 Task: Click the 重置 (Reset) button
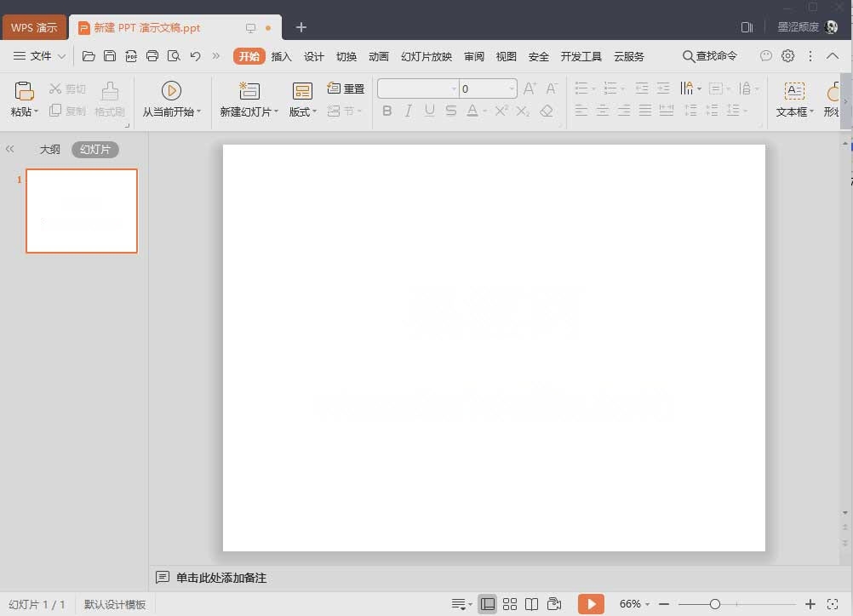pos(346,87)
